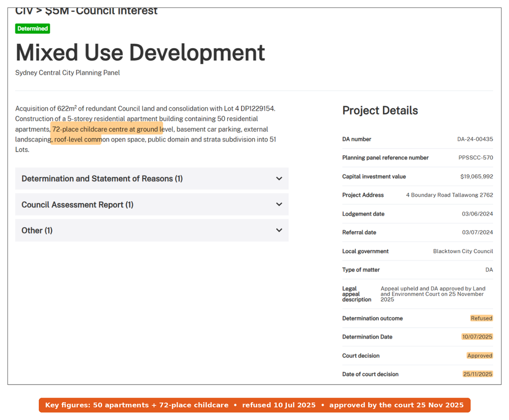Click the orange Key figures banner
Screen dimensions: 509x420
click(254, 405)
